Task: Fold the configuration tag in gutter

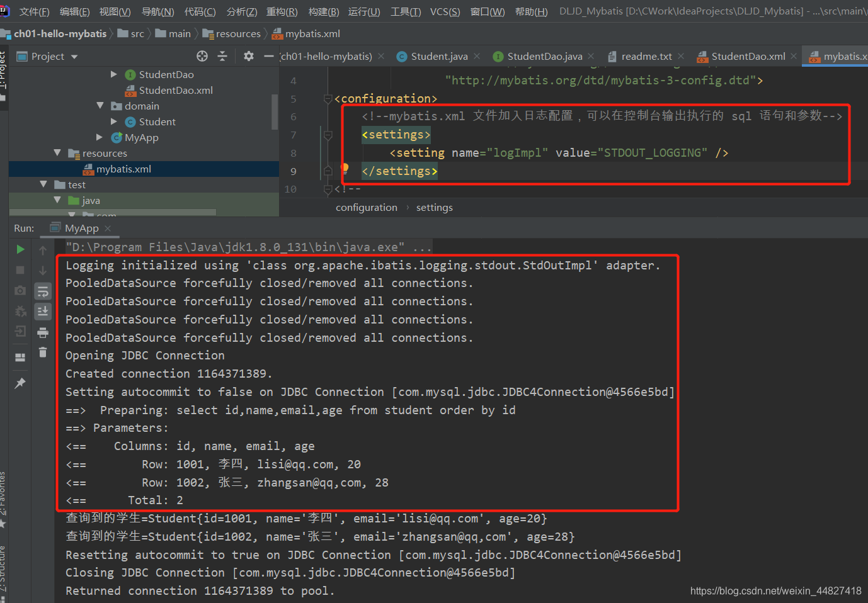Action: tap(328, 99)
